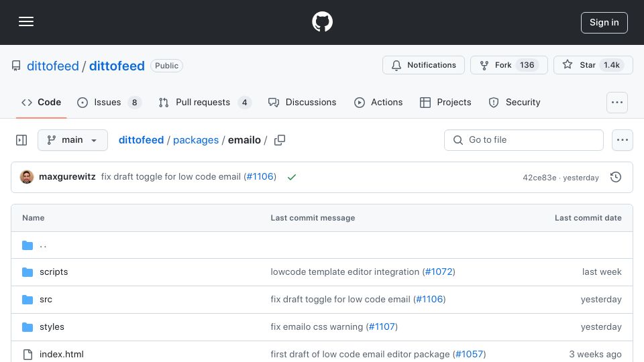The height and width of the screenshot is (362, 644).
Task: Click the Name column header
Action: (34, 218)
